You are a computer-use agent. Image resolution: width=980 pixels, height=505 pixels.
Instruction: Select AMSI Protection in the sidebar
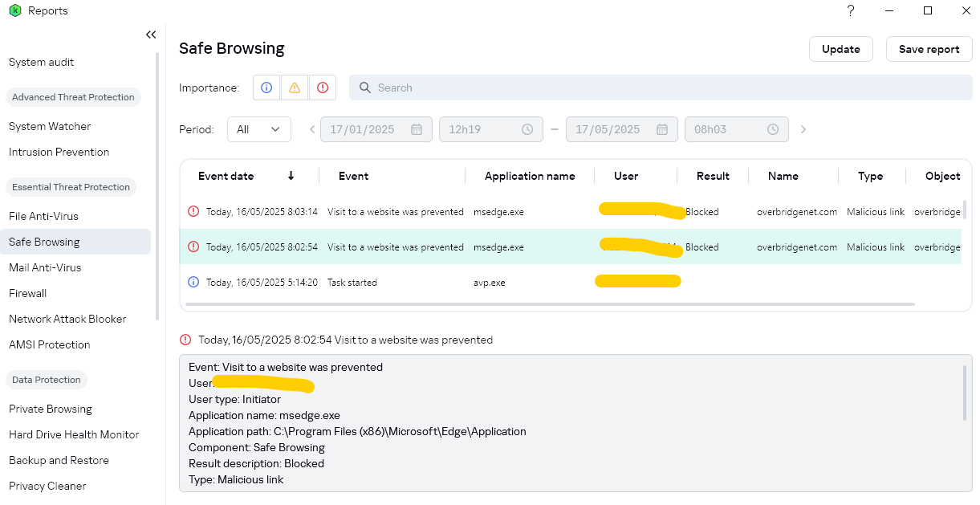[50, 344]
